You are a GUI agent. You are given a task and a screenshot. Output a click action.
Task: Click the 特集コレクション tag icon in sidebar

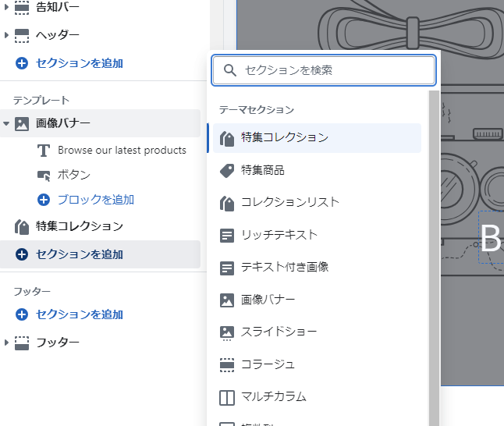[x=22, y=227]
